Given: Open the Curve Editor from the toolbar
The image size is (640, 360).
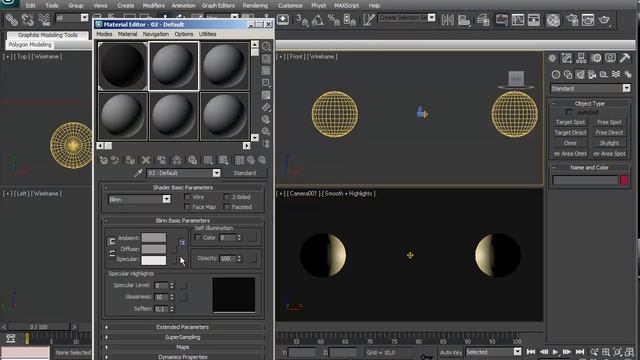Looking at the screenshot, I should pyautogui.click(x=518, y=20).
